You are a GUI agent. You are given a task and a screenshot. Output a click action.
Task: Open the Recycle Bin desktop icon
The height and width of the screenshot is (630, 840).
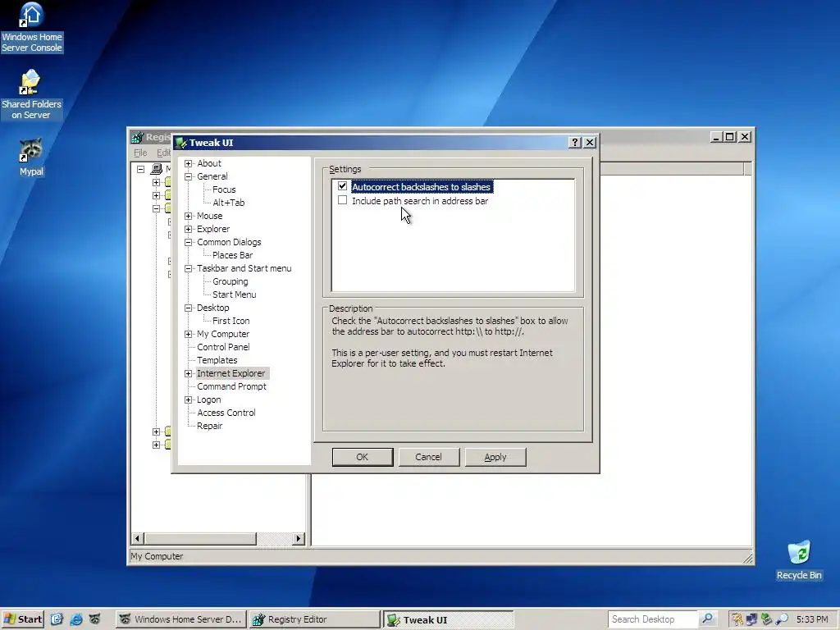pos(799,560)
